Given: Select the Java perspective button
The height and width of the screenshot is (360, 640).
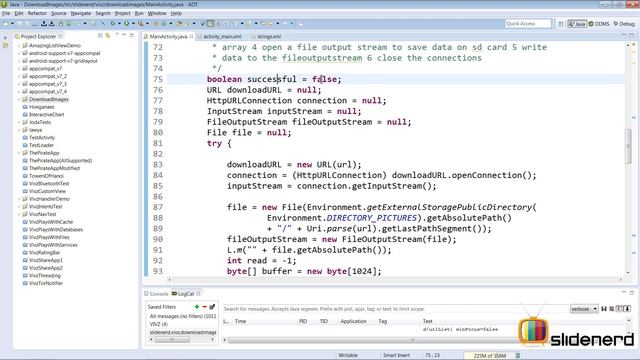Looking at the screenshot, I should 577,24.
